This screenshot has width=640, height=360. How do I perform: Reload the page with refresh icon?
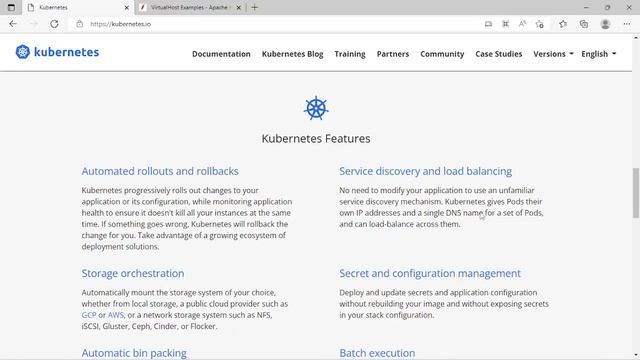54,24
